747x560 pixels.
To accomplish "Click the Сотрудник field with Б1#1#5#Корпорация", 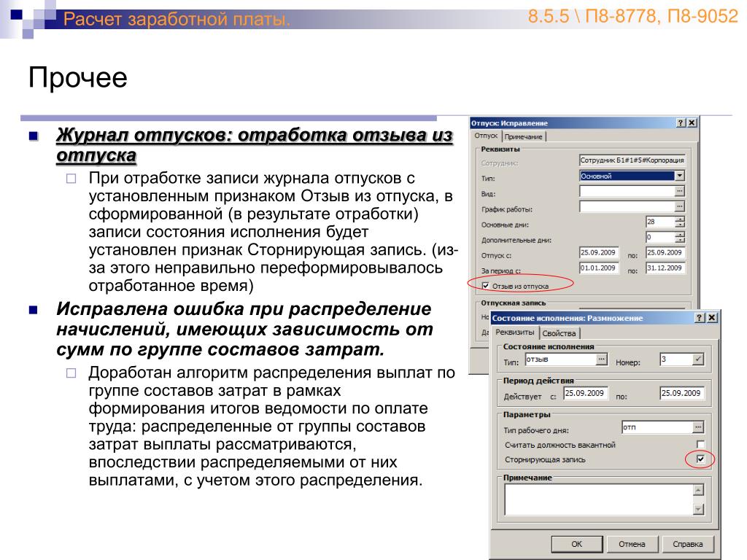I will coord(632,160).
